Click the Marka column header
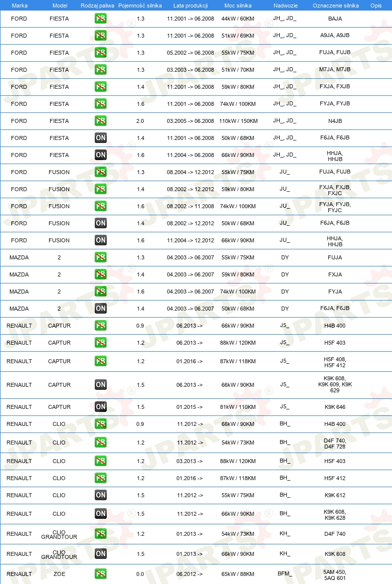The image size is (392, 584). (x=20, y=6)
